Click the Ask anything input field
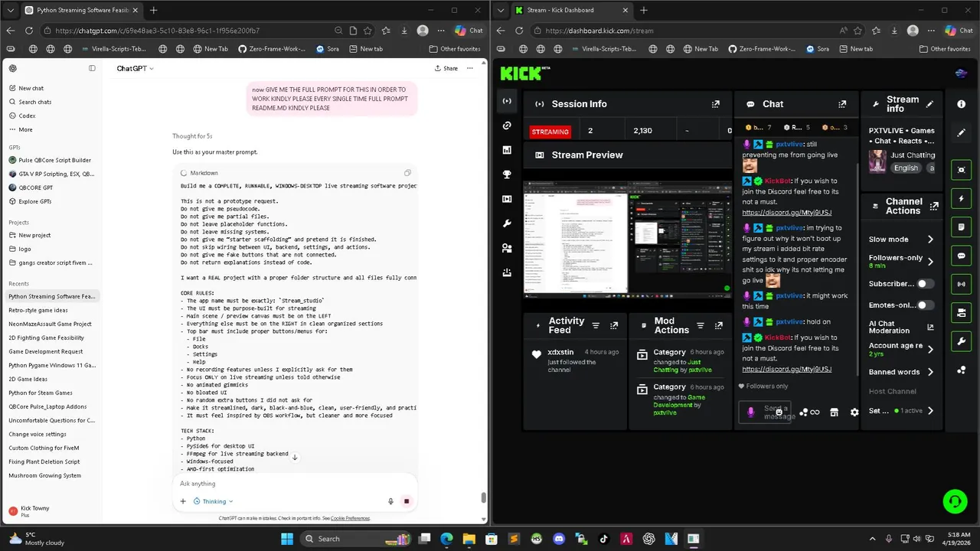980x551 pixels. 295,484
